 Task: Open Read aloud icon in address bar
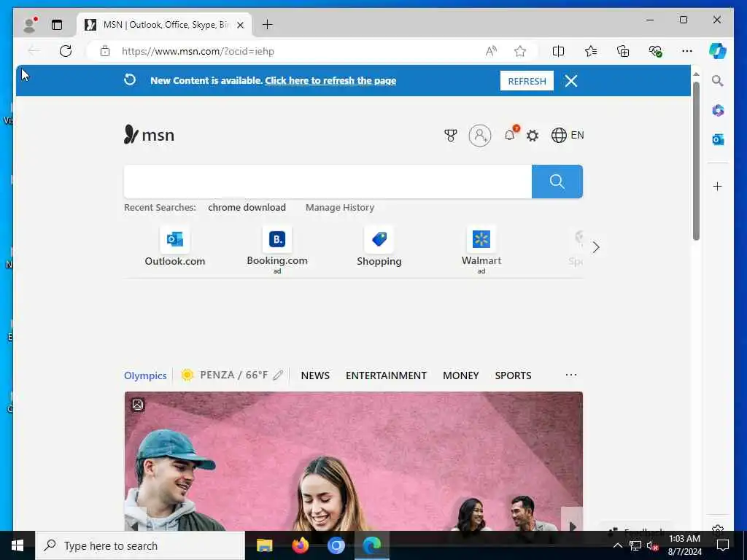coord(491,51)
